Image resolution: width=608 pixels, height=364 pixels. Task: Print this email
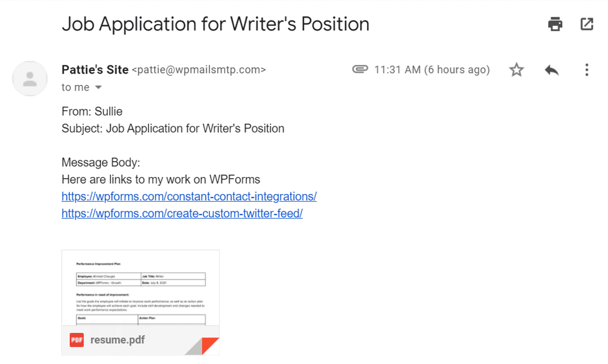coord(555,24)
